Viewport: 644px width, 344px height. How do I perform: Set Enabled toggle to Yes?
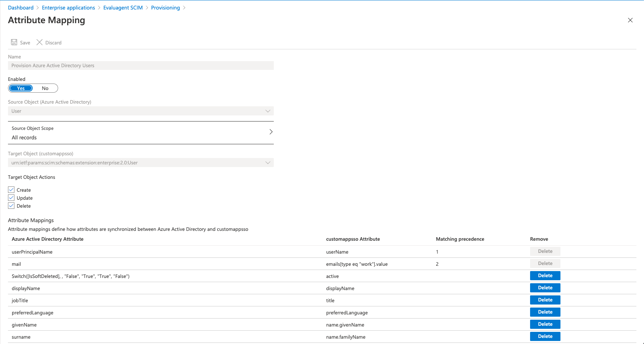(21, 88)
